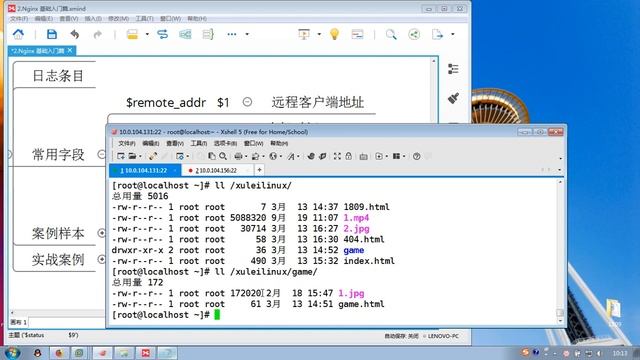Click the index.html filename in terminal
Viewport: 640px width, 360px height.
tap(369, 261)
